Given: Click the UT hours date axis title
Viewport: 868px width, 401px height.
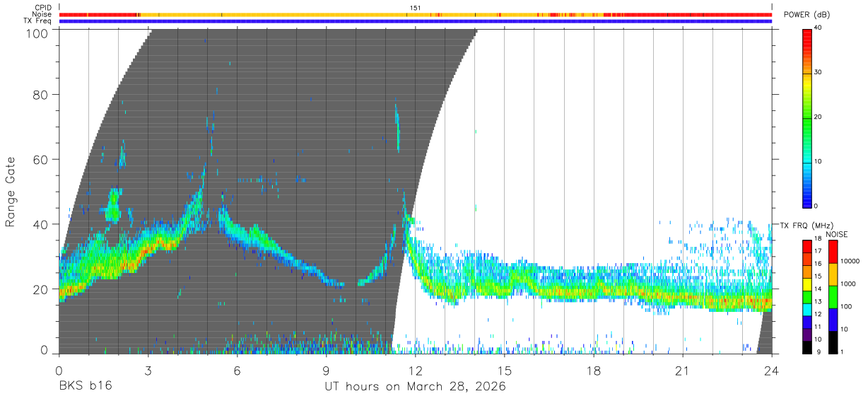Looking at the screenshot, I should [415, 386].
